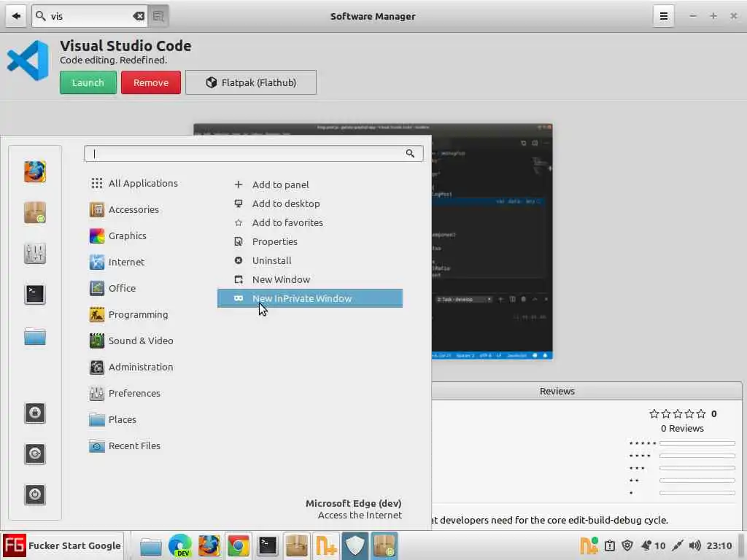Click the 23:10 clock
747x560 pixels.
tap(719, 545)
